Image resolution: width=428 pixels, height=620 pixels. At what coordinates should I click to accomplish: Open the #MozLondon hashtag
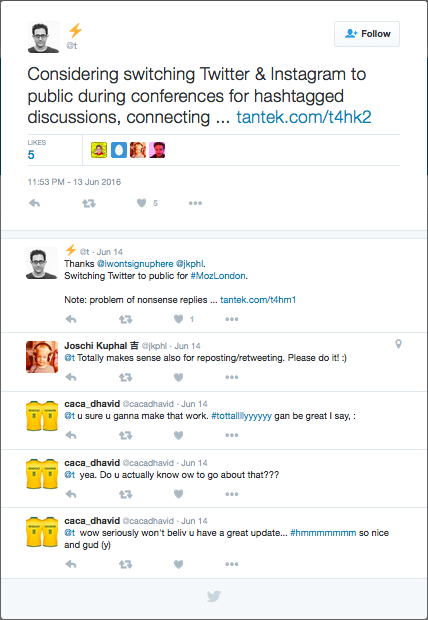[218, 276]
